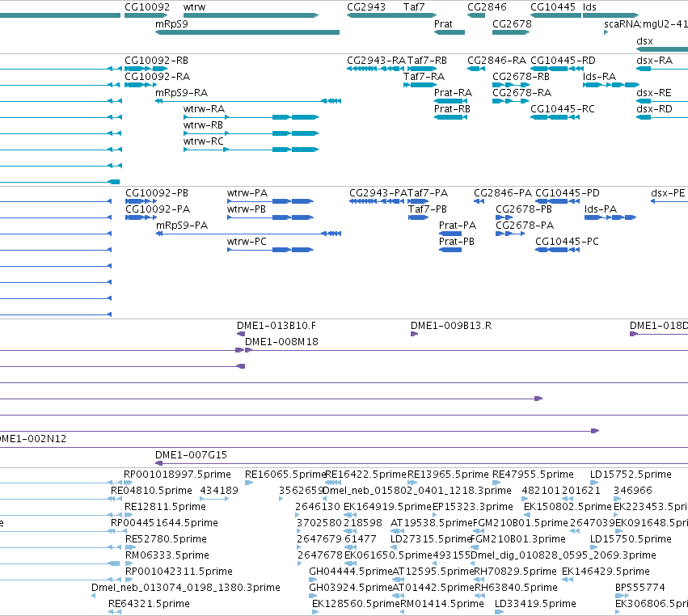
Task: Click the RE04810.5prime EST label
Action: pos(151,490)
